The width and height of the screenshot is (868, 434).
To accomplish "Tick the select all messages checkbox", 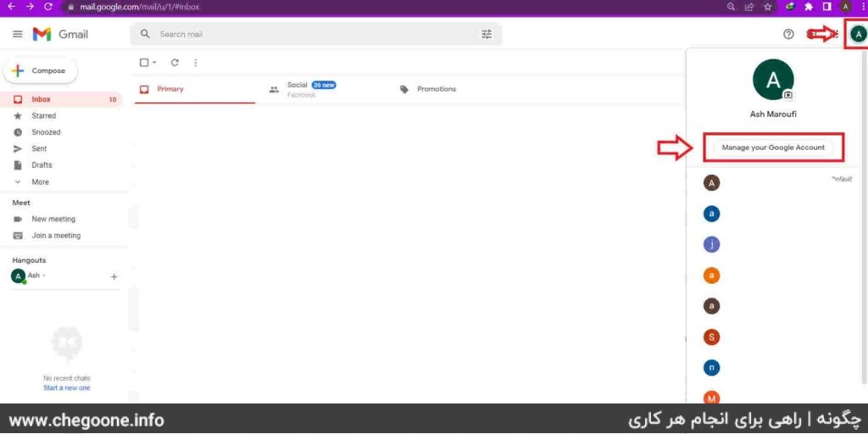I will click(144, 63).
